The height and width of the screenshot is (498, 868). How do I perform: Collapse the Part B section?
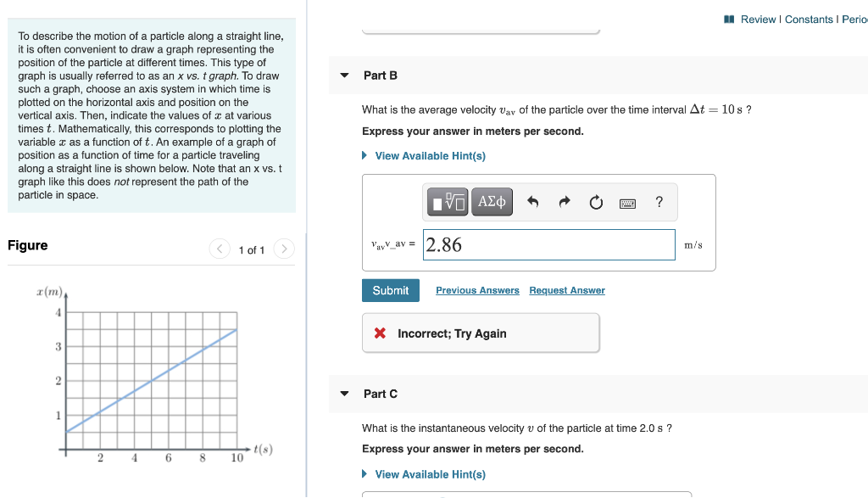click(343, 75)
